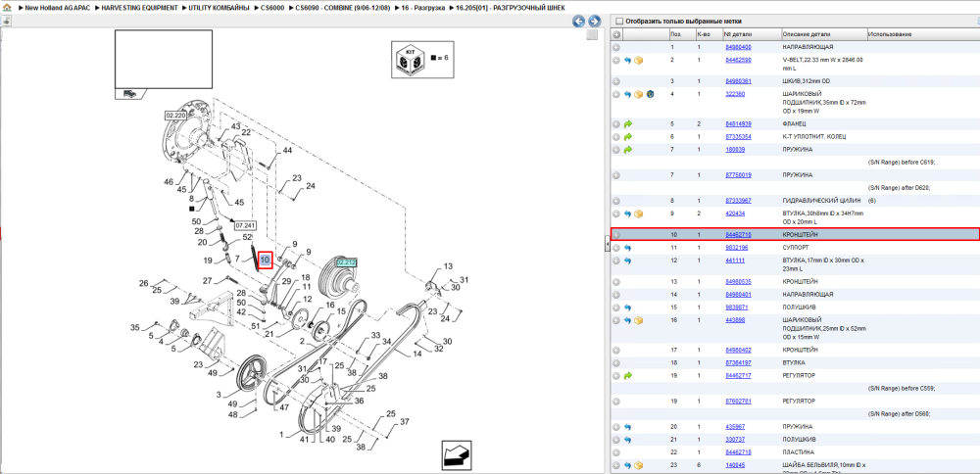980x474 pixels.
Task: Open part number link 87364197
Action: 738,362
